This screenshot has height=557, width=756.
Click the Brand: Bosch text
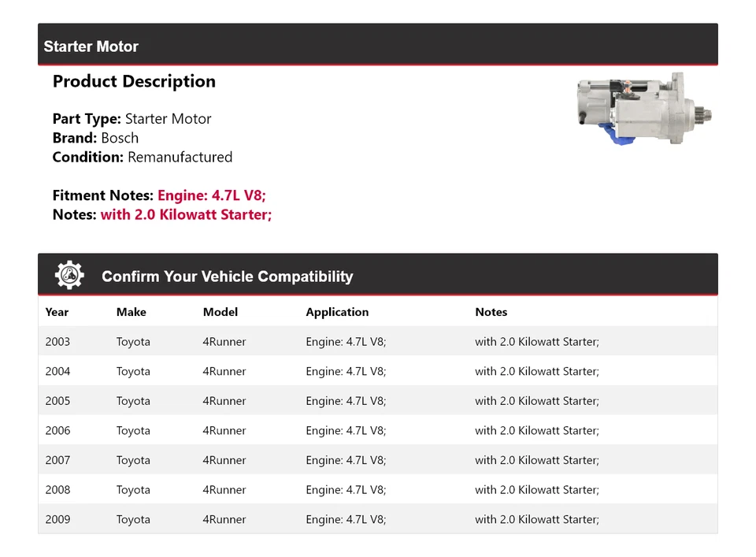point(95,138)
